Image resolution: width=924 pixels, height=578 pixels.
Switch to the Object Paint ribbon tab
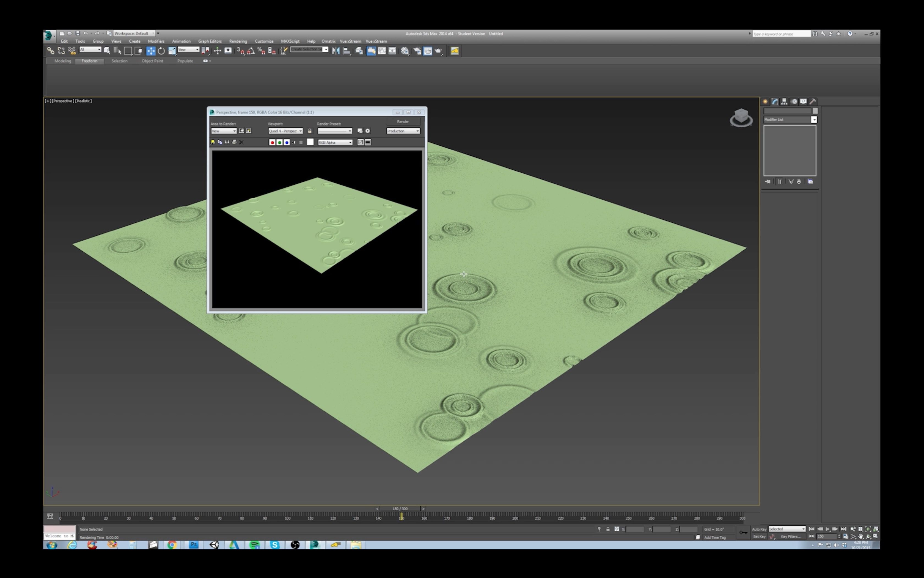(152, 61)
